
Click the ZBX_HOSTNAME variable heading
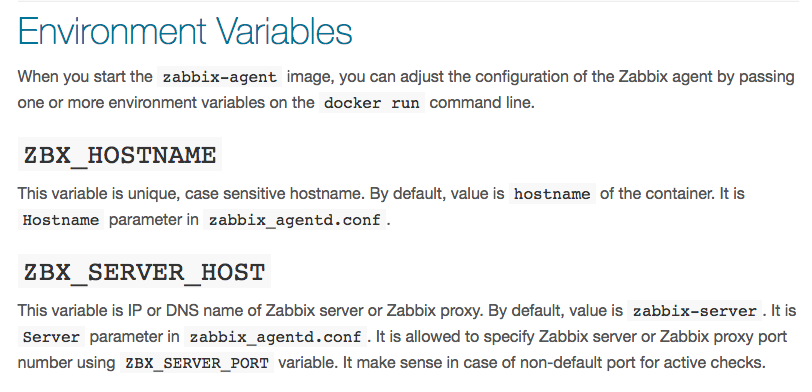120,154
